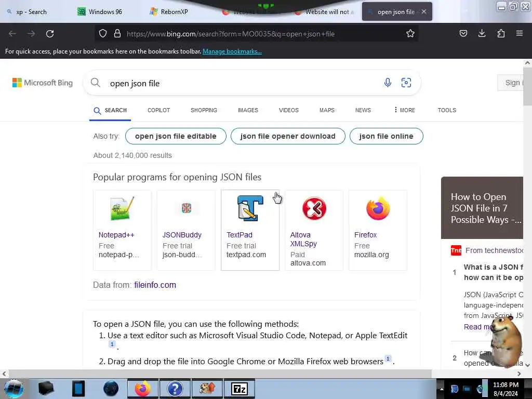Reload the current page

(x=50, y=34)
